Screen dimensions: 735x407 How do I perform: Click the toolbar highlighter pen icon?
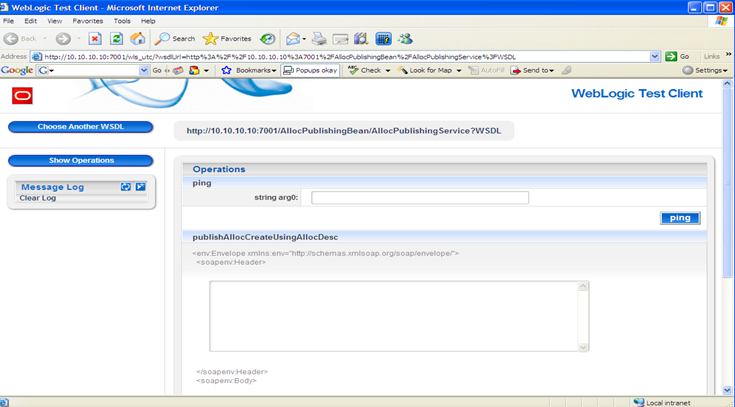pos(567,70)
